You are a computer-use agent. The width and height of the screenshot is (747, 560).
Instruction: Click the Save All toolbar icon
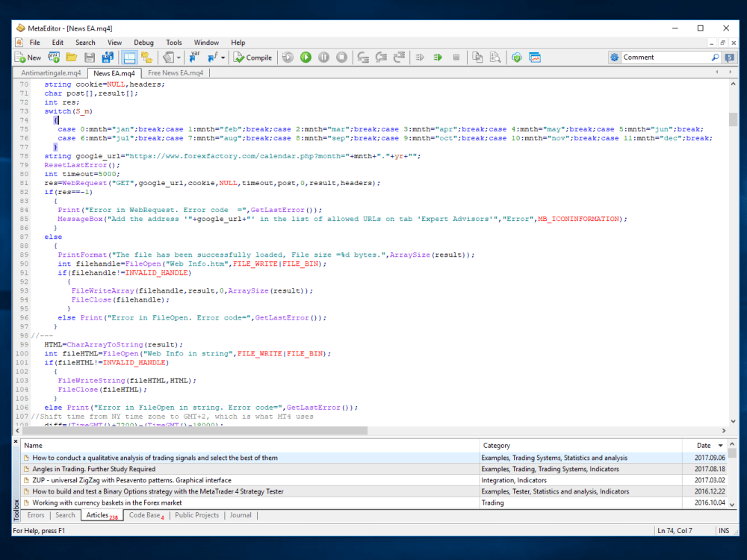click(x=108, y=57)
